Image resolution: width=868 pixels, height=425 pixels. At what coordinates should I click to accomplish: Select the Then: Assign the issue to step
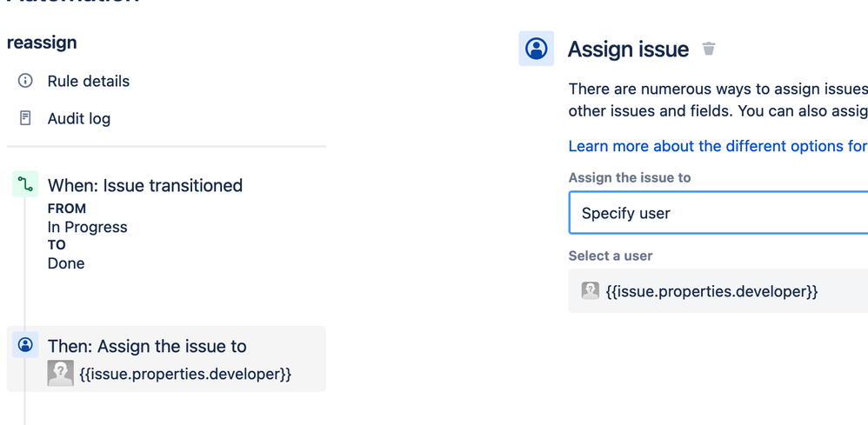[166, 359]
